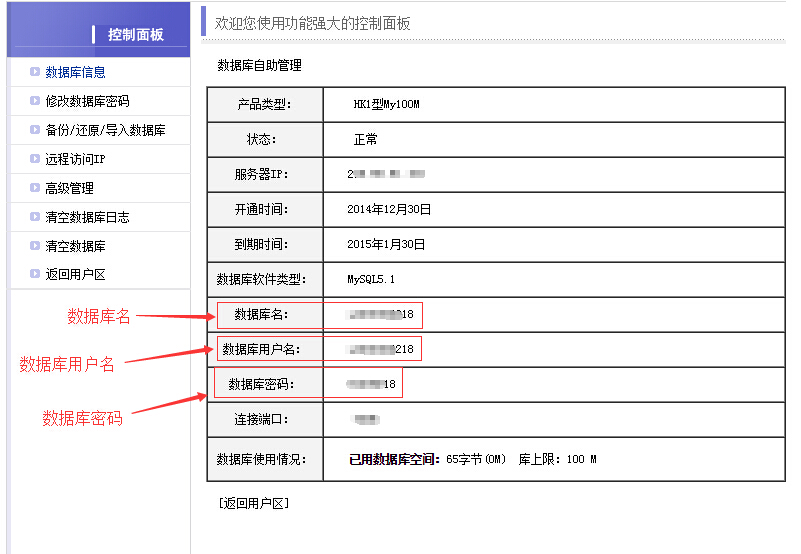Click the [返回用户区] link below table
This screenshot has width=801, height=554.
[254, 503]
